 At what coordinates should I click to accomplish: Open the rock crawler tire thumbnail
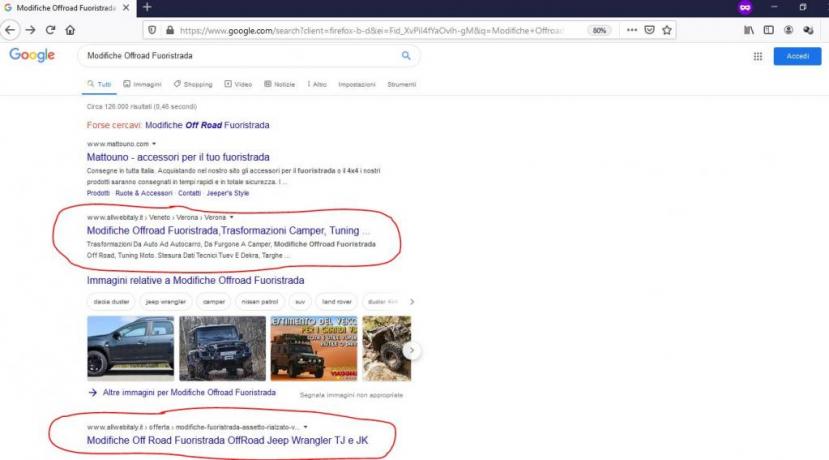click(386, 348)
